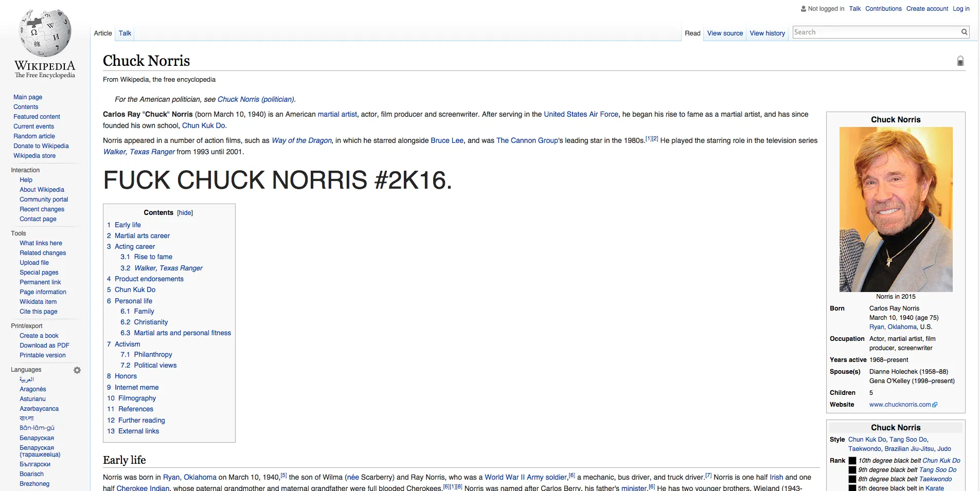Open Chuck Norris (politician) disambiguation link
980x491 pixels.
tap(256, 99)
